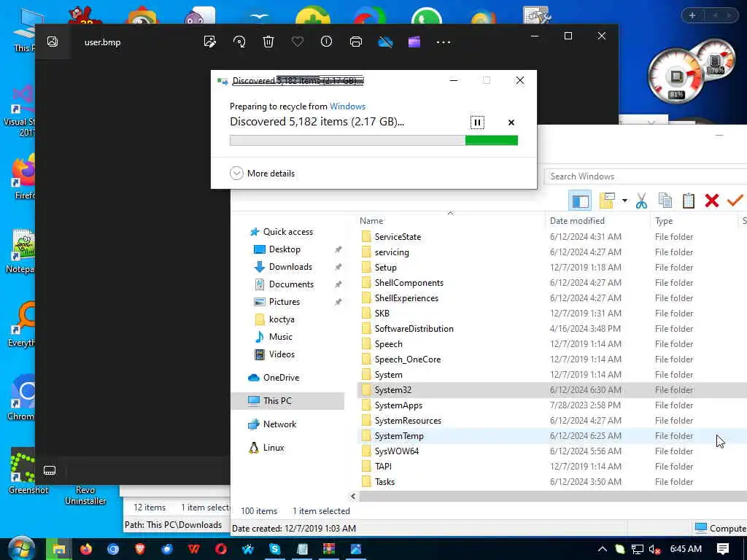Image resolution: width=747 pixels, height=560 pixels.
Task: Print the image from Photos toolbar
Action: pos(356,42)
